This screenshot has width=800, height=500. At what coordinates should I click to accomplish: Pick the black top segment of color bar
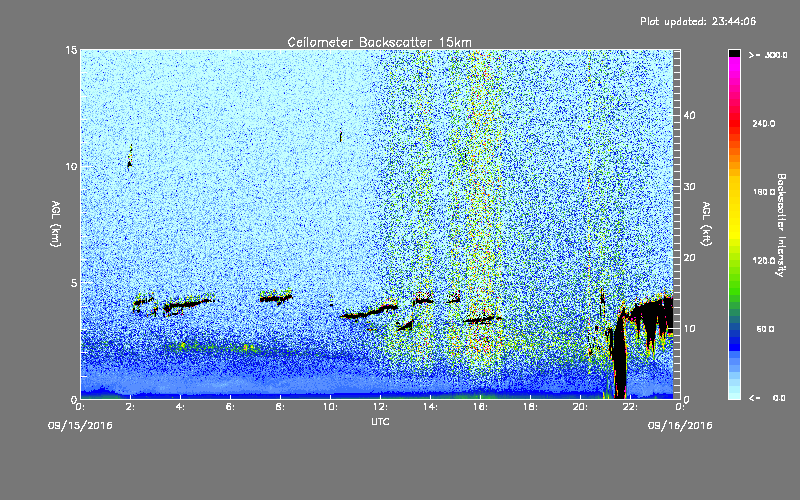click(x=734, y=53)
